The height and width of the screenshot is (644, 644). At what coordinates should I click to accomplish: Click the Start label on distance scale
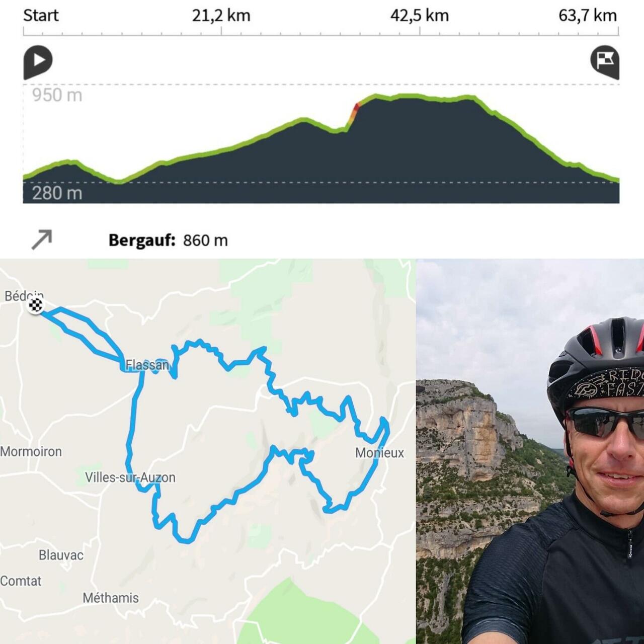click(41, 16)
